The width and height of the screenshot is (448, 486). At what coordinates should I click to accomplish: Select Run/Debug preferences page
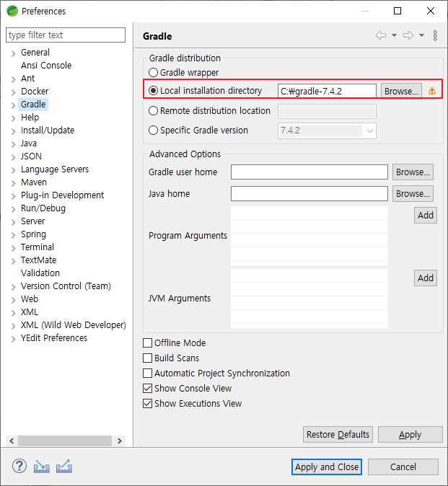[43, 208]
